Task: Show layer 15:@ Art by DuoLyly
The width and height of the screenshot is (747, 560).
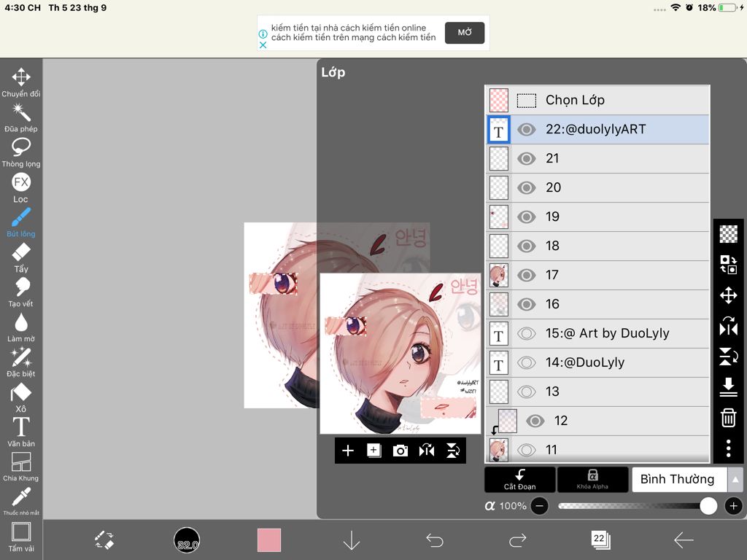Action: point(527,333)
